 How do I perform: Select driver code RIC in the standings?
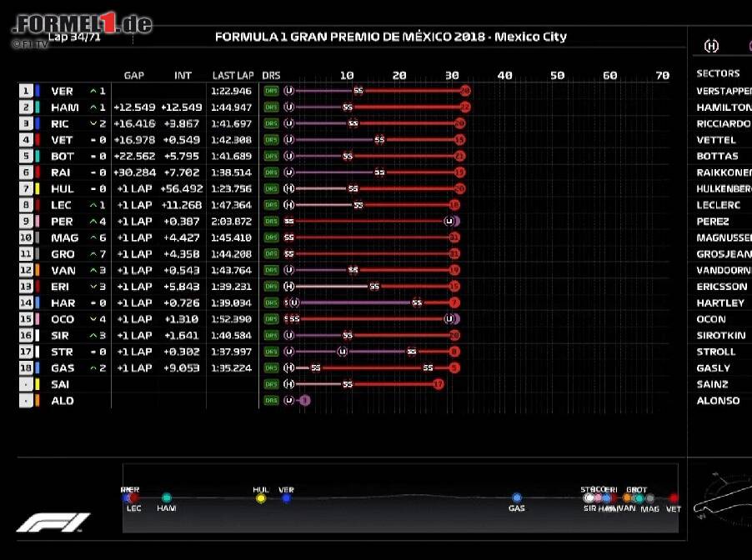[60, 123]
